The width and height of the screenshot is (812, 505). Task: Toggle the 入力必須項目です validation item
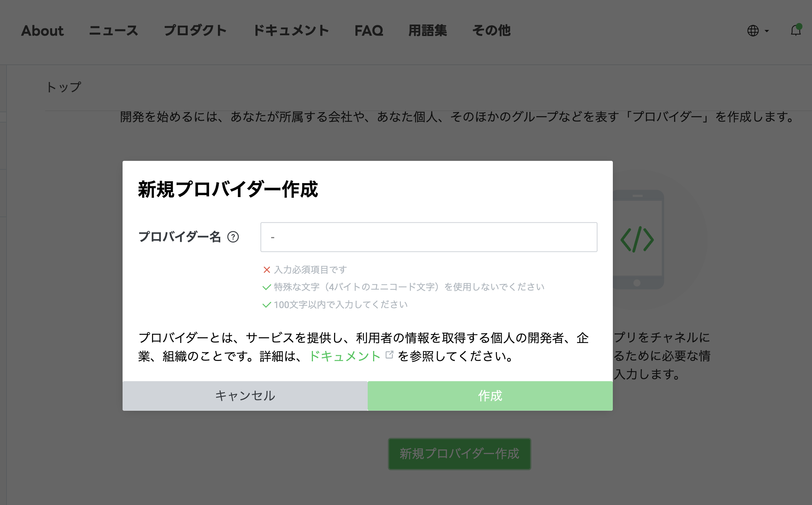click(309, 270)
